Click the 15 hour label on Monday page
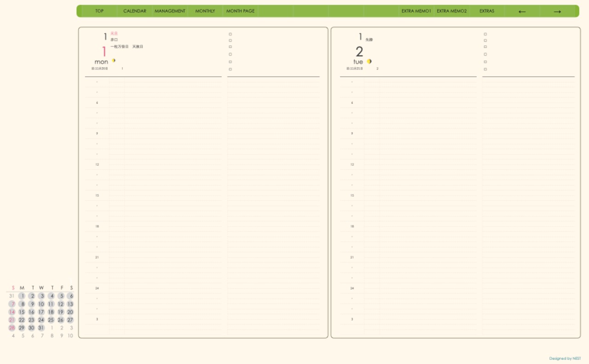Viewport: 589px width, 364px height. (x=97, y=195)
